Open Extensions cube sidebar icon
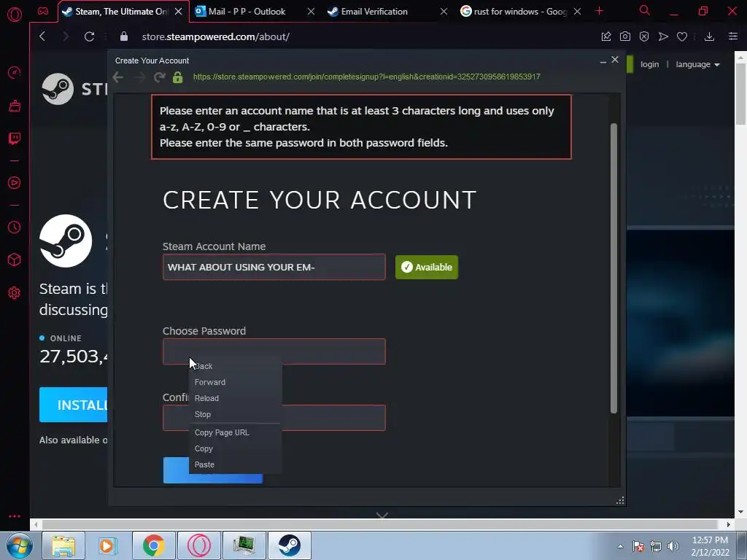 click(x=15, y=260)
